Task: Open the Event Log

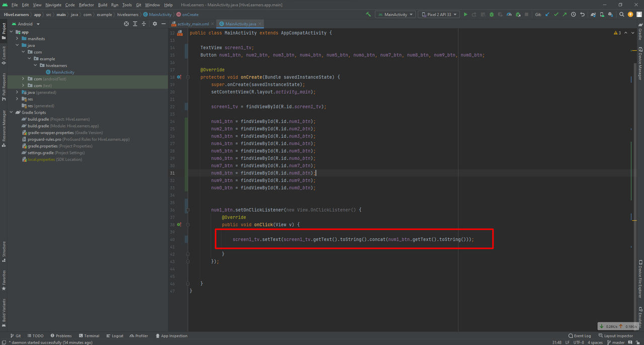Action: tap(580, 336)
